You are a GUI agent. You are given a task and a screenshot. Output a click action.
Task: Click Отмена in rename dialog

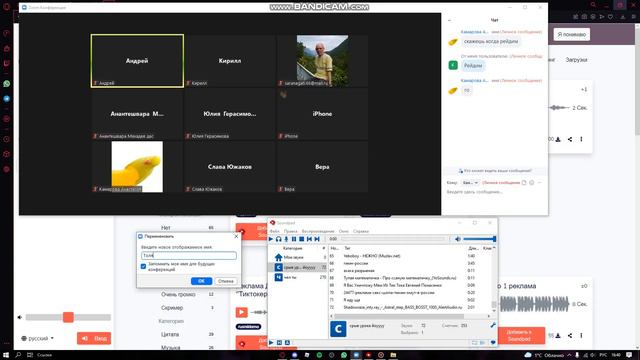(226, 281)
